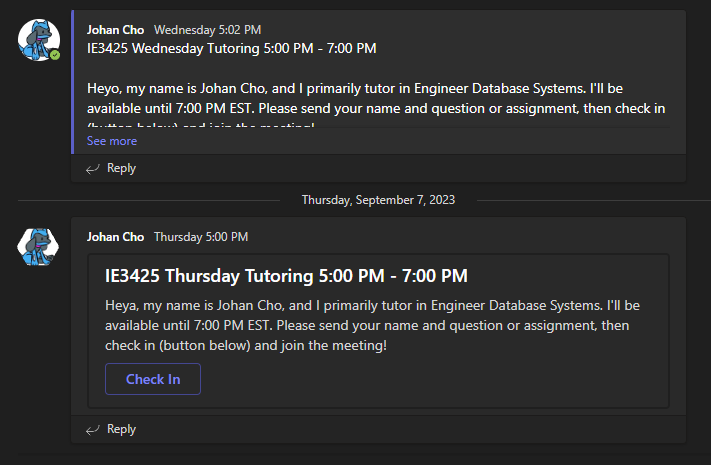The image size is (711, 465).
Task: Click reply arrow icon under Wednesday post
Action: 93,169
